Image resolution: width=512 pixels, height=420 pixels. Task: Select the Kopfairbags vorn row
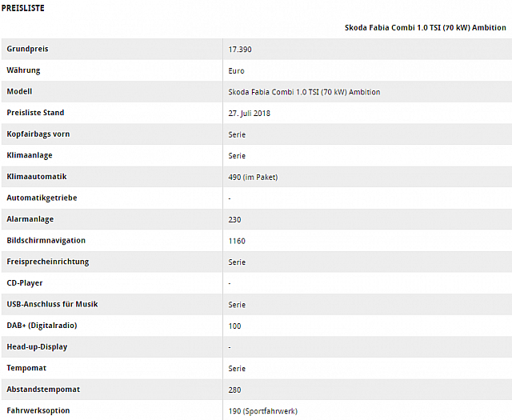(256, 134)
